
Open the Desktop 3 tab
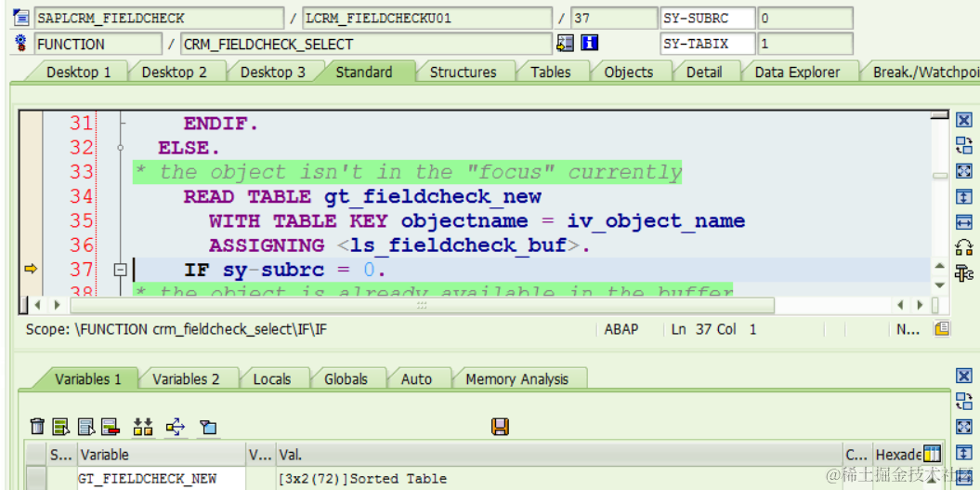(273, 72)
